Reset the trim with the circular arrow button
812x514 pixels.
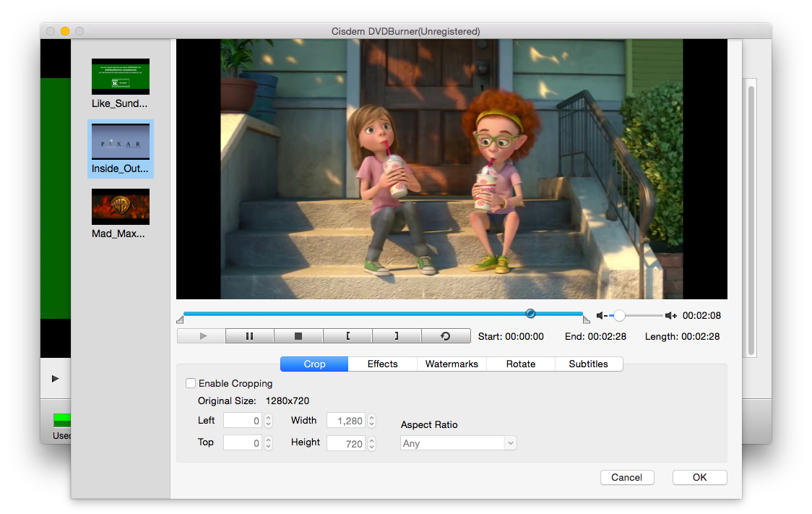pos(446,336)
